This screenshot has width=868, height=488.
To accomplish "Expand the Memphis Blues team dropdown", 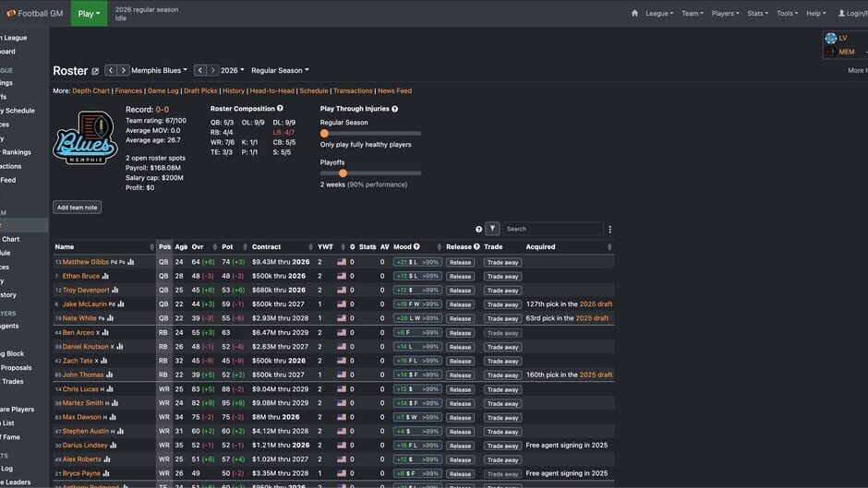I will pos(159,70).
